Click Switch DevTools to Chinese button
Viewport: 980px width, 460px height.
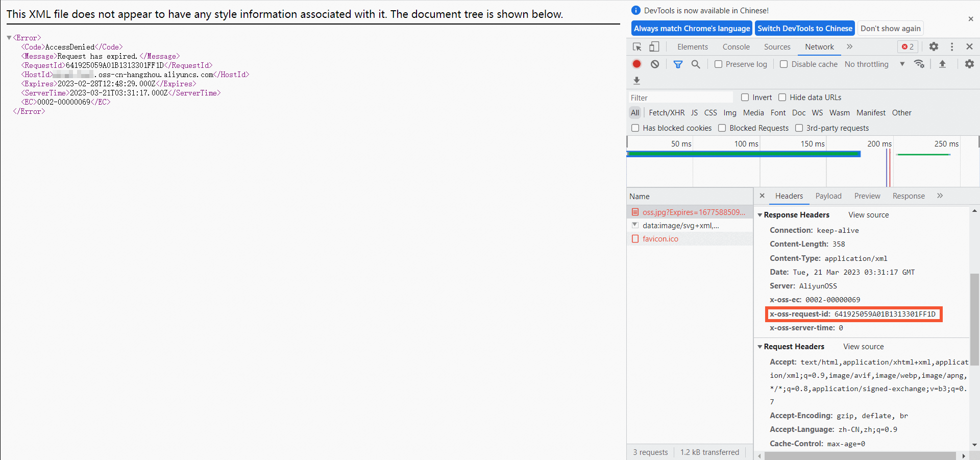[804, 28]
